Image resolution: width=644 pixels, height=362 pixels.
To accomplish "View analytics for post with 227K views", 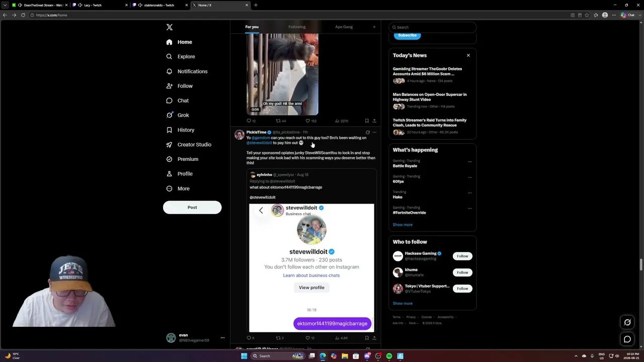I will 342,121.
